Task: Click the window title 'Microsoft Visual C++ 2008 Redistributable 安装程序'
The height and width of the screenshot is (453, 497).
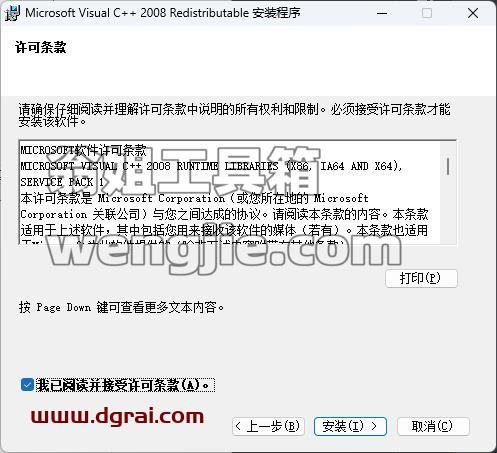Action: tap(163, 13)
